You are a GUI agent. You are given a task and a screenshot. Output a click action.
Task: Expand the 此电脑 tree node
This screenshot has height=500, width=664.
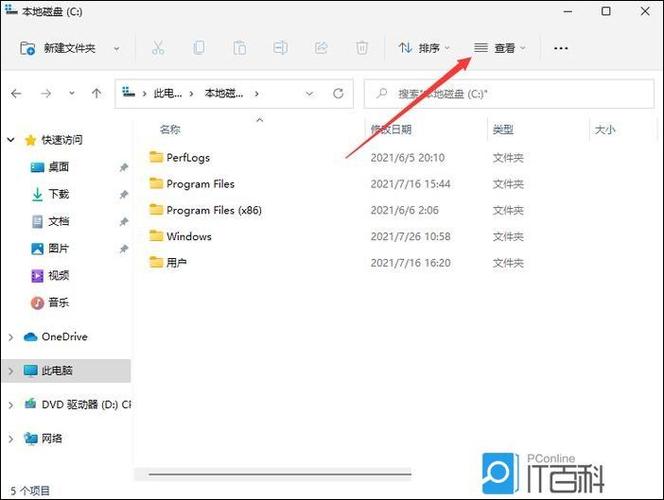point(11,371)
